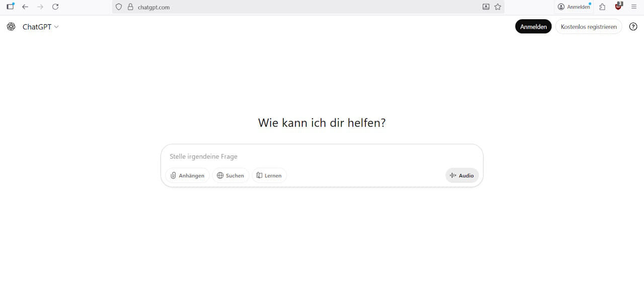Open help via the question mark icon

tap(633, 26)
